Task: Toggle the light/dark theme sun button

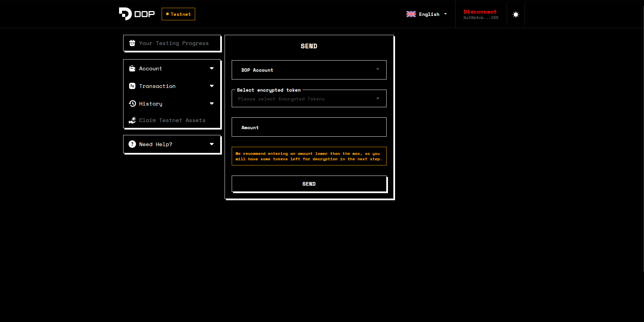Action: click(515, 15)
